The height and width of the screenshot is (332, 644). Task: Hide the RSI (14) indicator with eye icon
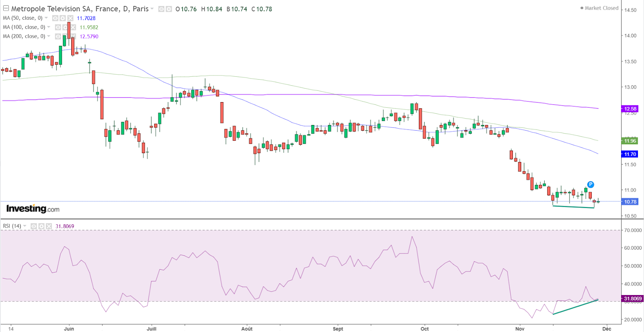pos(34,226)
